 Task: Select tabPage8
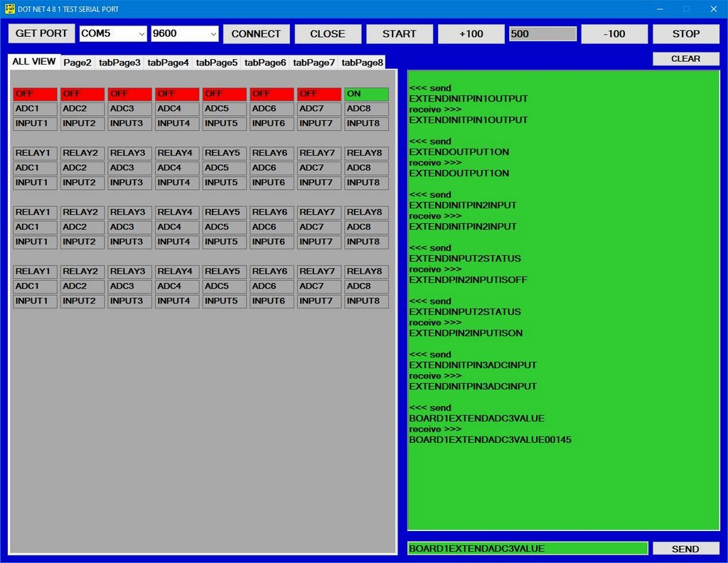[x=362, y=63]
